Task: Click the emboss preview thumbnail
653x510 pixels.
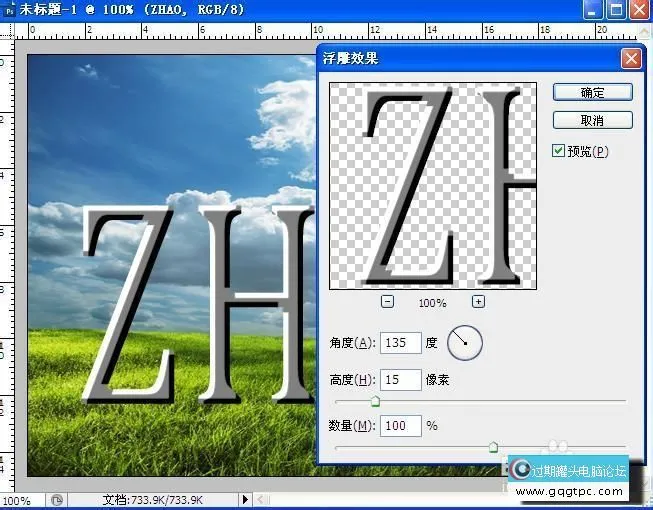Action: (433, 186)
